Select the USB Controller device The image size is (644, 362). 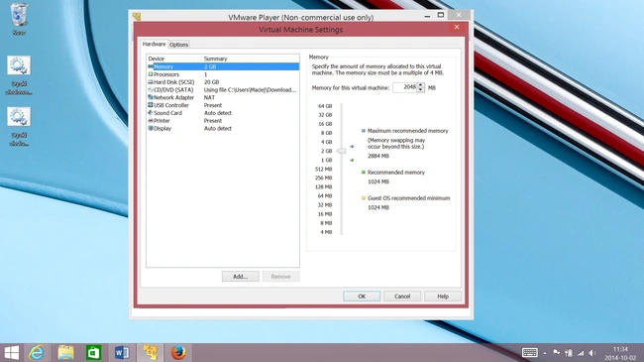pos(223,105)
